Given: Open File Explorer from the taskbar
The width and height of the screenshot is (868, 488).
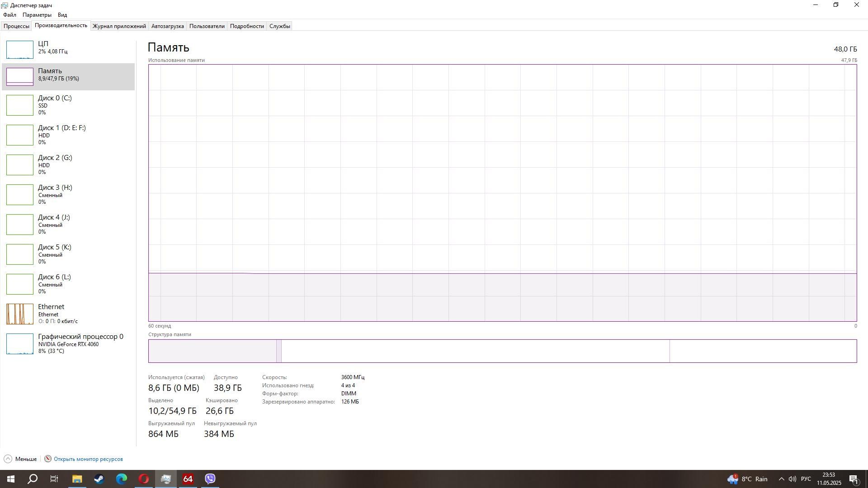Looking at the screenshot, I should click(x=77, y=479).
